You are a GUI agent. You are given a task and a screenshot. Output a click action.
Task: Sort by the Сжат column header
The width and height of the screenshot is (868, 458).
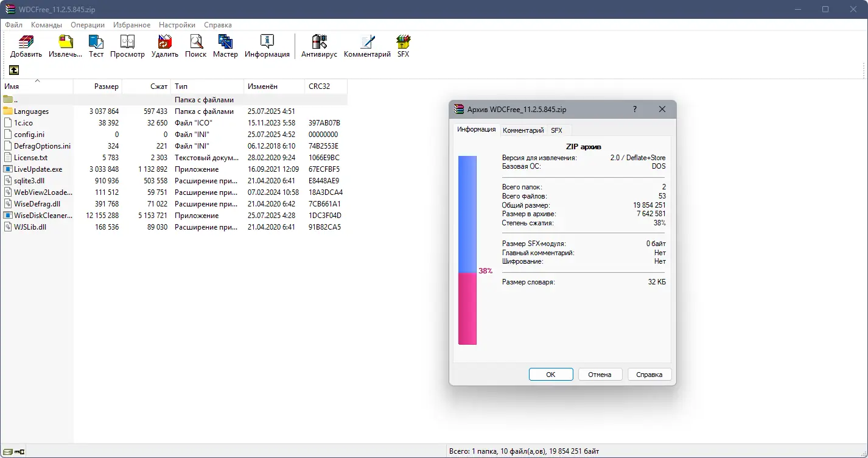point(146,86)
